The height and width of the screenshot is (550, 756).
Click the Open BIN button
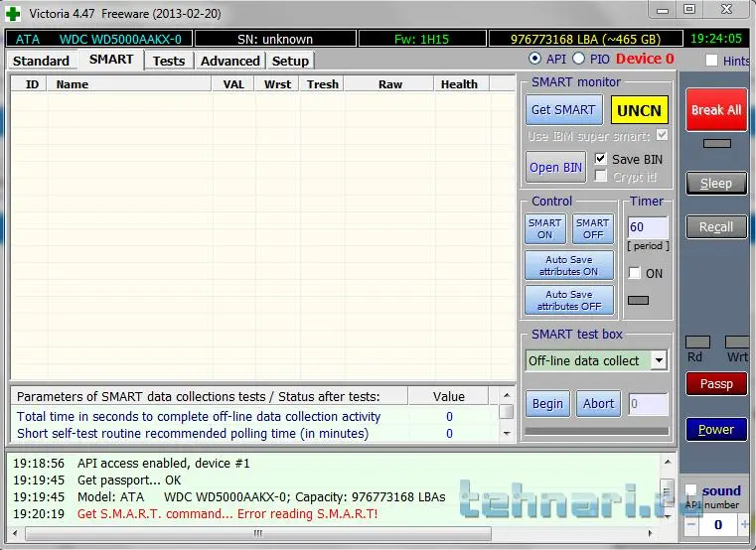555,168
